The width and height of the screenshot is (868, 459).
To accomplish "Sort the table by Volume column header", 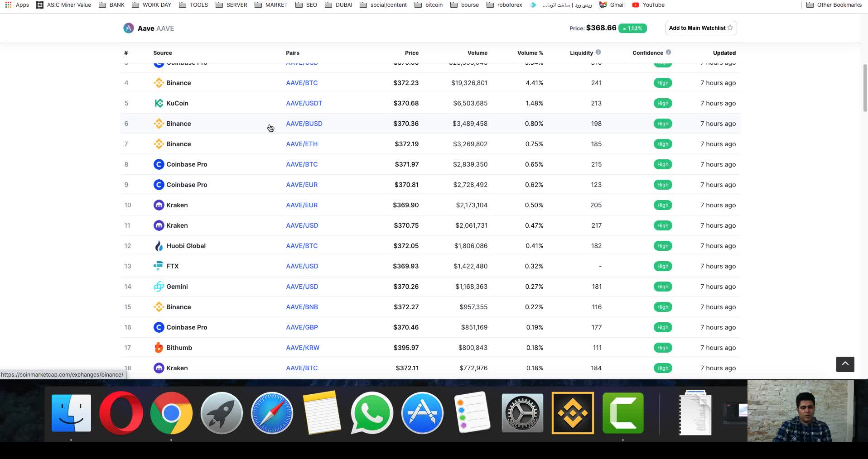I will click(477, 53).
